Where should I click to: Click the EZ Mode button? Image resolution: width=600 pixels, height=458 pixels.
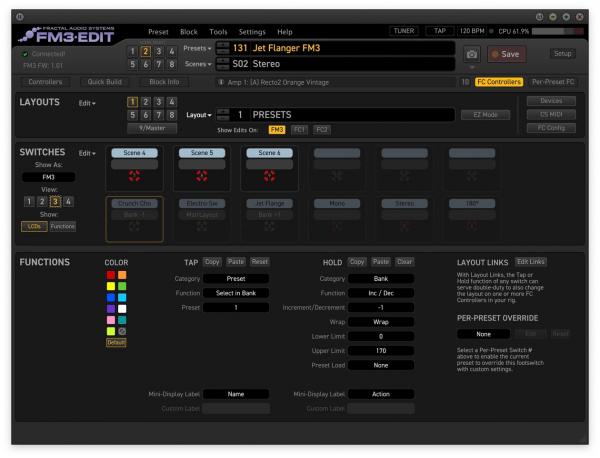point(485,115)
